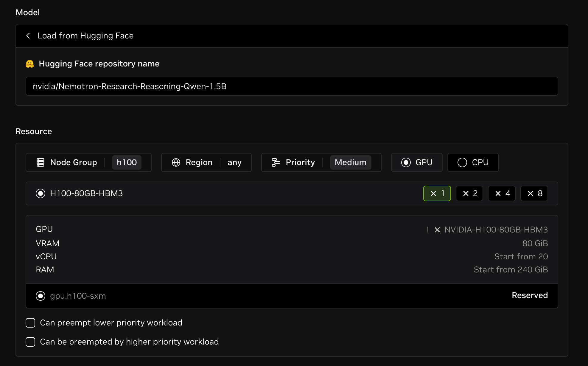Image resolution: width=588 pixels, height=366 pixels.
Task: Go back using the left chevron arrow
Action: tap(28, 36)
